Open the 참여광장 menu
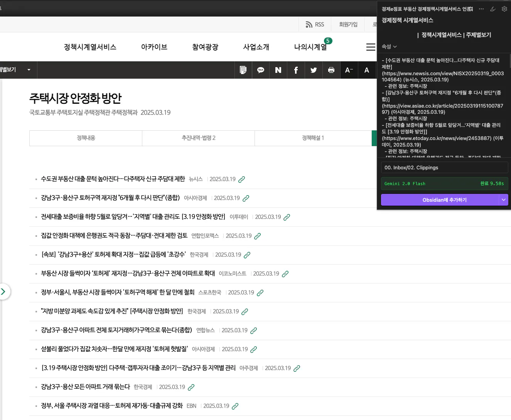This screenshot has width=511, height=420. coord(205,47)
